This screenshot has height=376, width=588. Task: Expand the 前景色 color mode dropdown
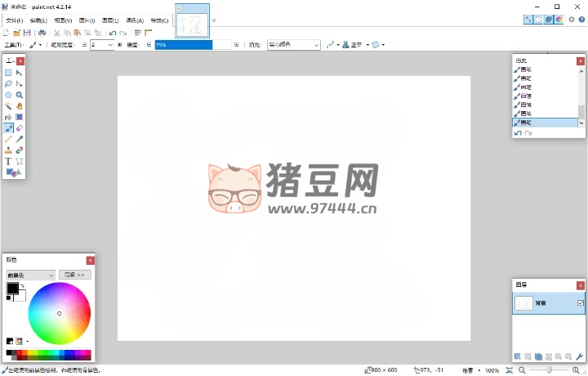pos(30,275)
